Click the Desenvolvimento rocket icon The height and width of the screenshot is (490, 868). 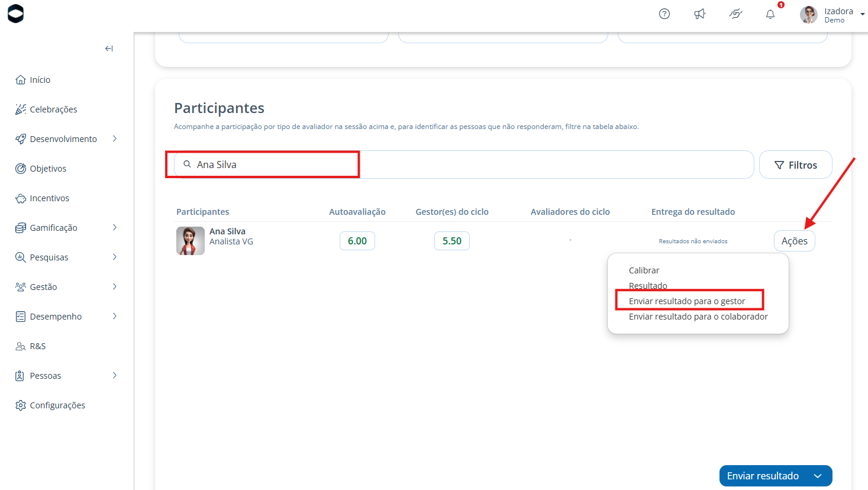point(21,139)
